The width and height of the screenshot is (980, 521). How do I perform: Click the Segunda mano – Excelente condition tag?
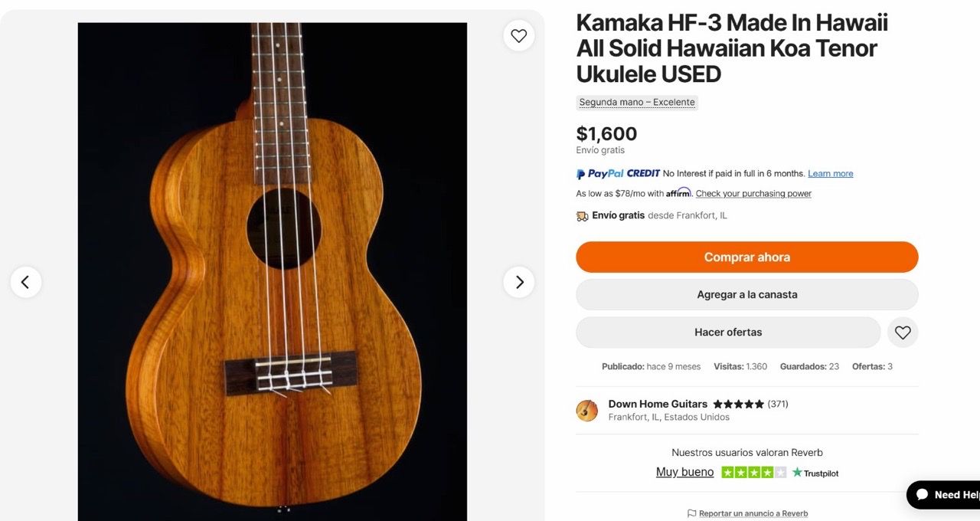pos(637,103)
